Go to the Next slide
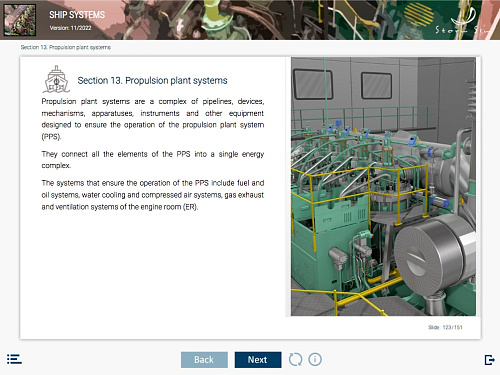 click(258, 360)
